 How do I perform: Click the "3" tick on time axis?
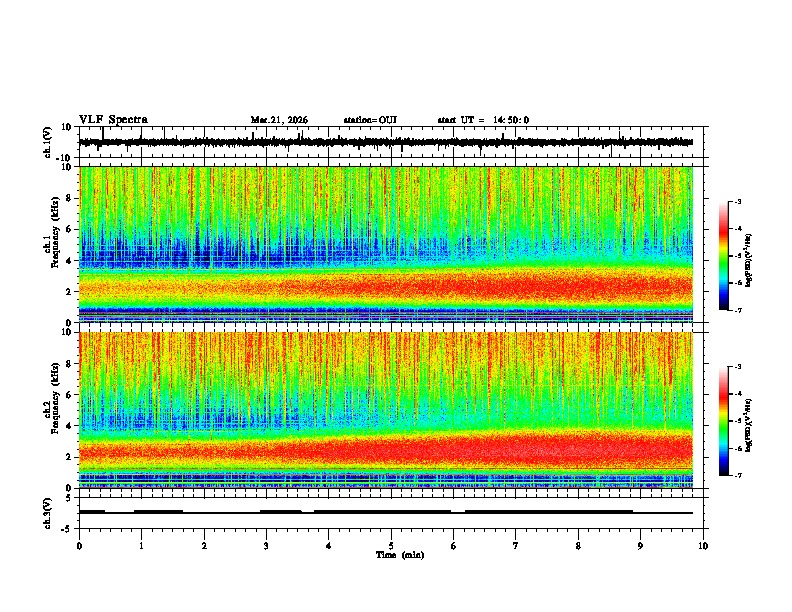tap(266, 546)
